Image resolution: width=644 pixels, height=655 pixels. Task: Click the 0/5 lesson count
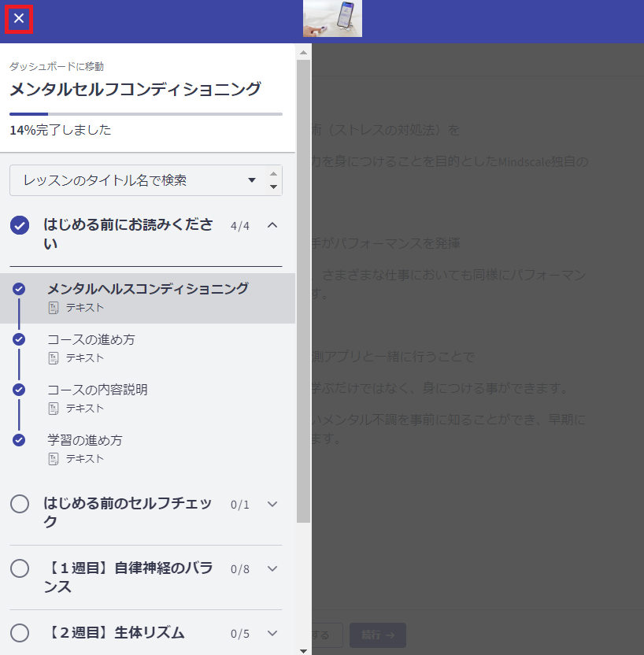click(240, 634)
